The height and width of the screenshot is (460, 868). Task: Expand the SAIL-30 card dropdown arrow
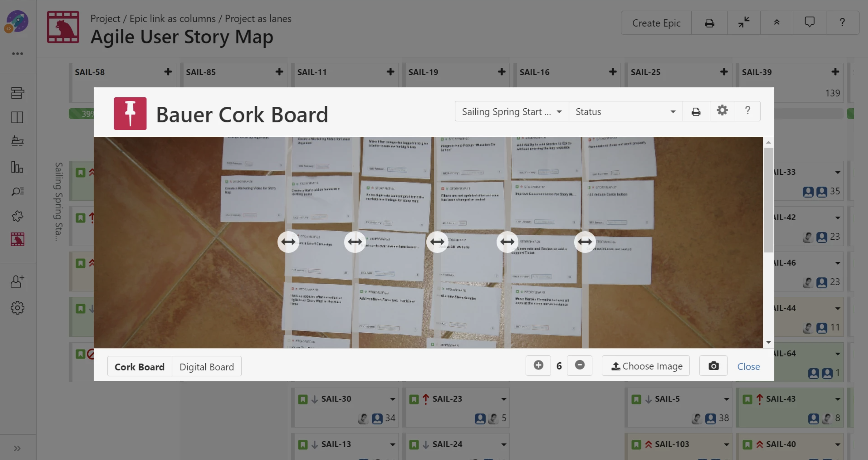(393, 399)
